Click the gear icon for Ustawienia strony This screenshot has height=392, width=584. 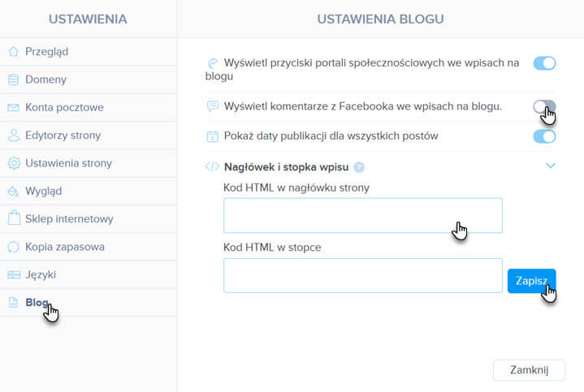click(x=14, y=163)
